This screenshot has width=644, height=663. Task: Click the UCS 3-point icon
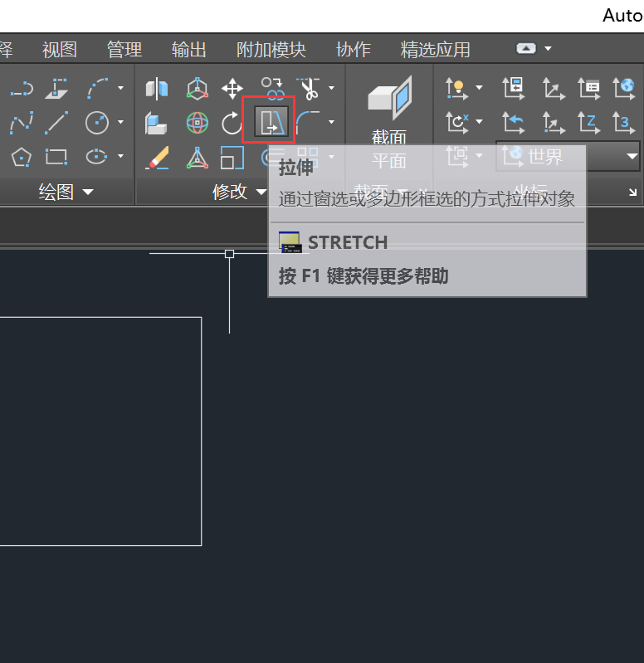(624, 123)
